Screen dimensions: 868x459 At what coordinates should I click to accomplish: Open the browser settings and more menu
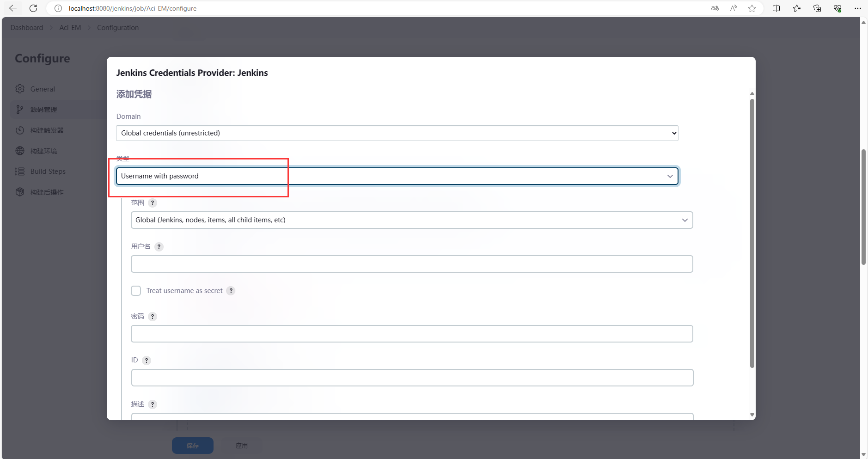[x=858, y=8]
